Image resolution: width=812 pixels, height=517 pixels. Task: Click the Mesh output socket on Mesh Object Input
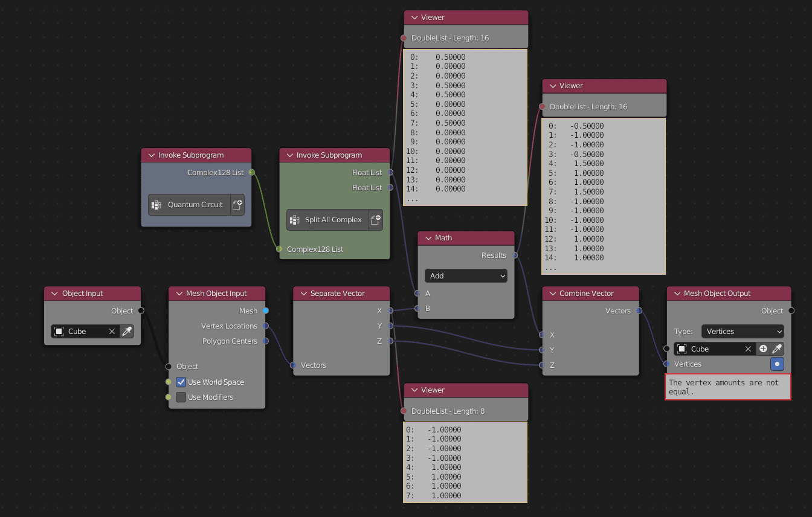(x=265, y=311)
